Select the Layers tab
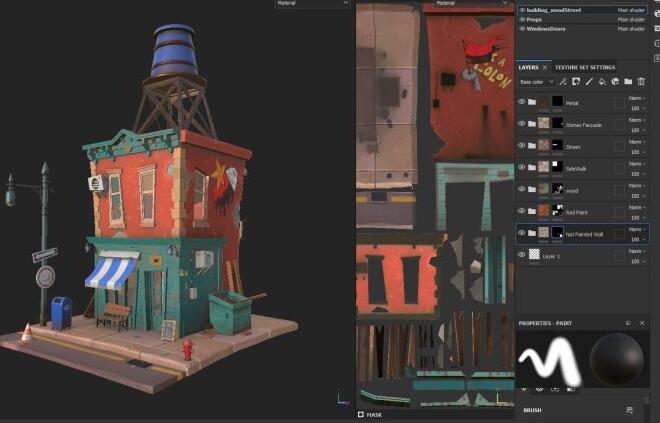Image resolution: width=660 pixels, height=423 pixels. click(x=529, y=67)
